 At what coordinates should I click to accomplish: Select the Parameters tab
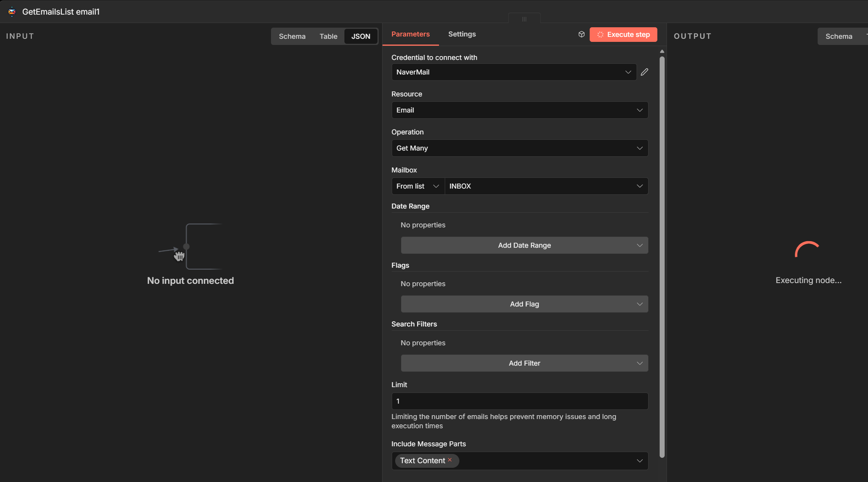click(410, 34)
